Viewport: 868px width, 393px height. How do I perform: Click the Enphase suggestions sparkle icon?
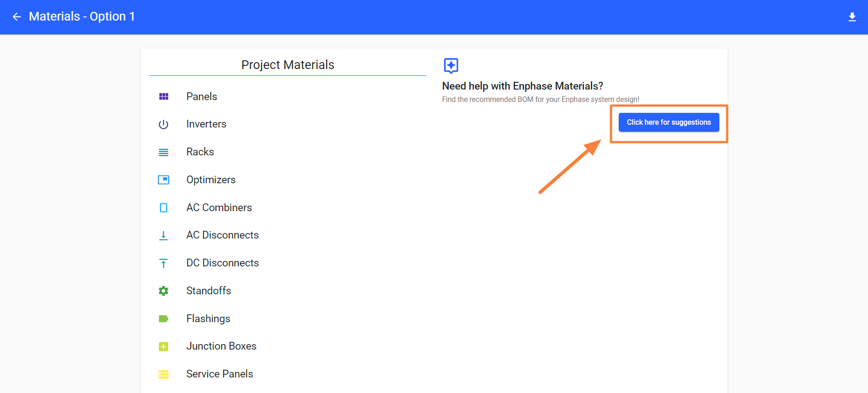[451, 66]
